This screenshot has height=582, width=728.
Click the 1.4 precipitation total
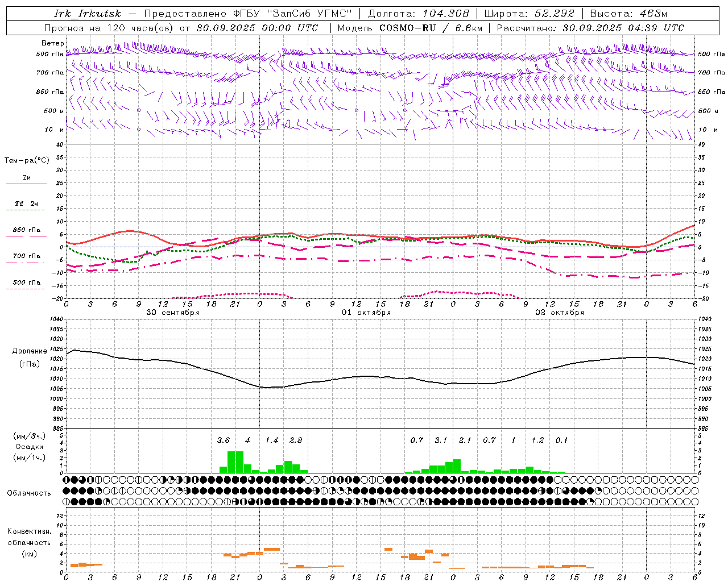[x=272, y=440]
